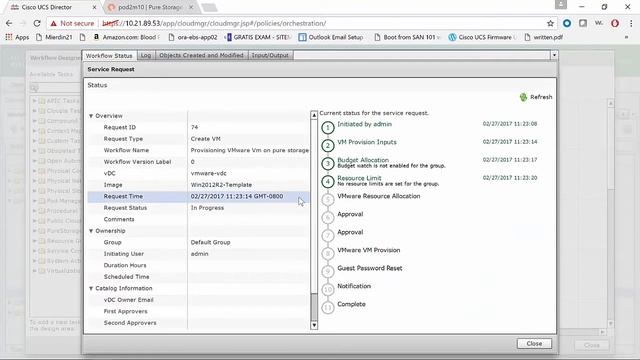640x360 pixels.
Task: Click step 8 circle VMware VM Provision
Action: (x=328, y=253)
